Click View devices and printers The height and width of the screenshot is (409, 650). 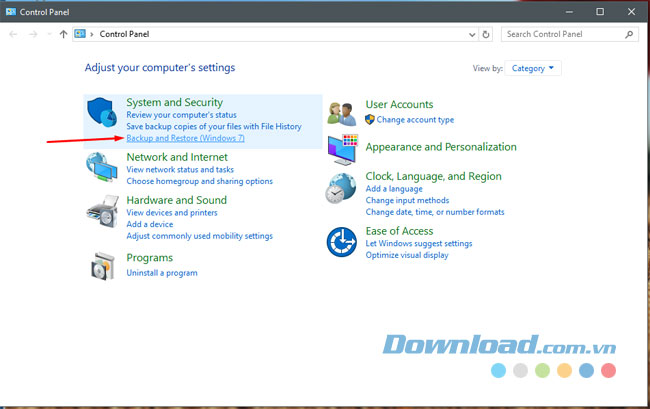(x=172, y=213)
